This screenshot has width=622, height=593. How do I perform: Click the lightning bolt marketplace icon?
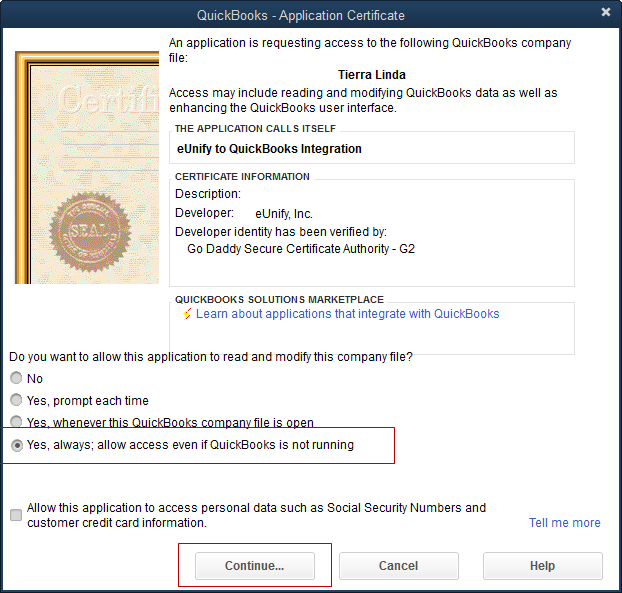coord(187,314)
